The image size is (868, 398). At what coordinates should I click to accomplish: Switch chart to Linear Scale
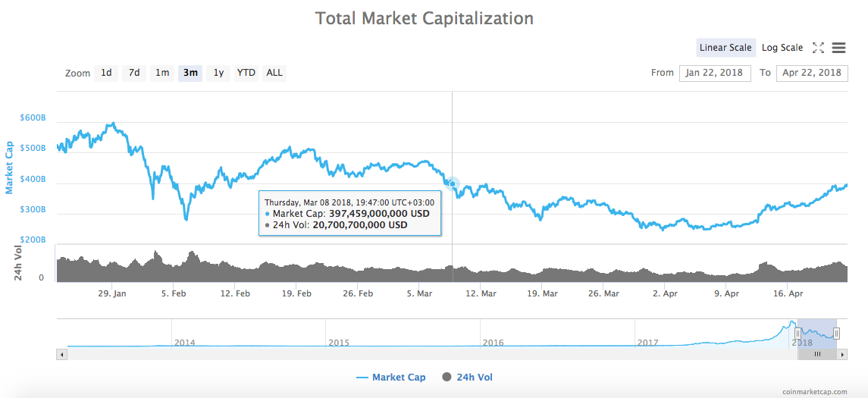[x=725, y=48]
